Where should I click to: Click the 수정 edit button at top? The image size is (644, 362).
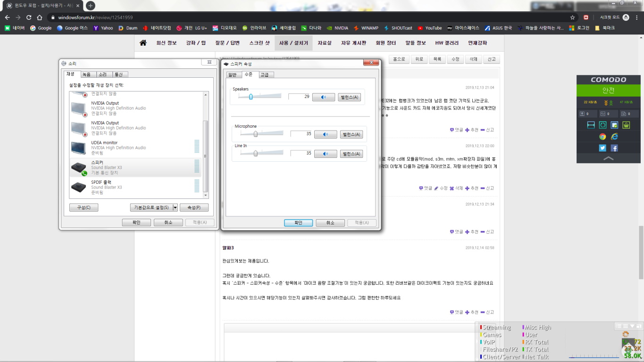[x=455, y=59]
